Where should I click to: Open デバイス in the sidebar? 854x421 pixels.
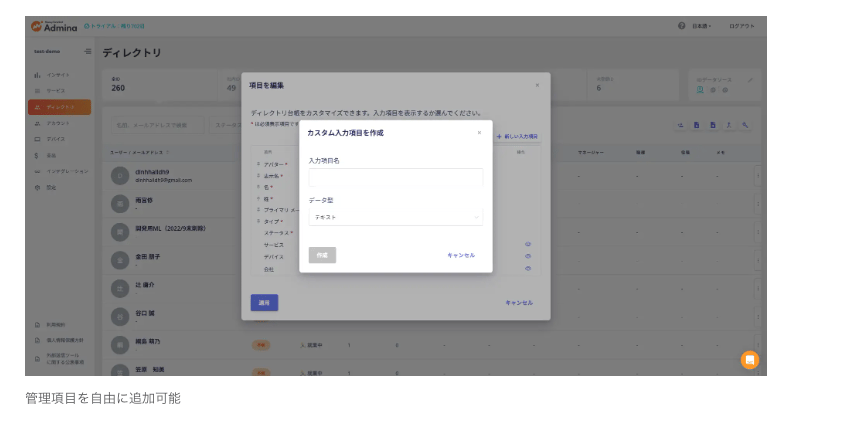click(x=56, y=139)
